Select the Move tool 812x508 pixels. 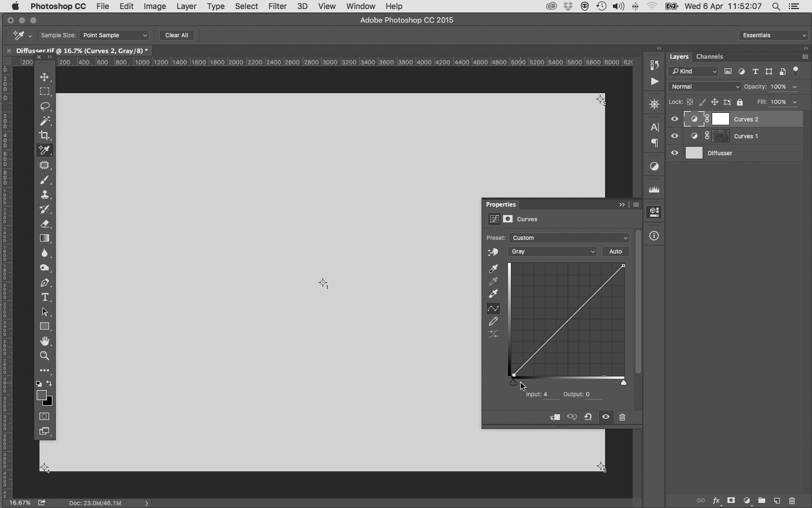pyautogui.click(x=45, y=77)
